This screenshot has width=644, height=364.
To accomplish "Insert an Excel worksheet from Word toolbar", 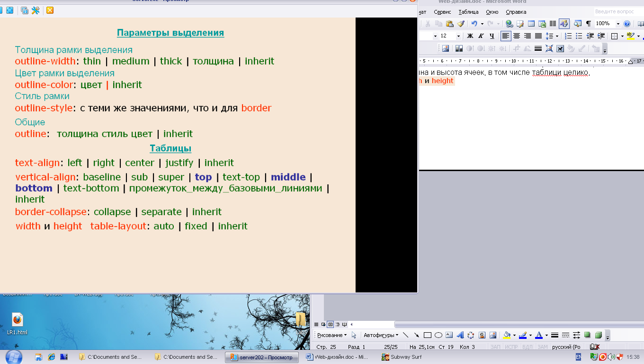I will (542, 24).
